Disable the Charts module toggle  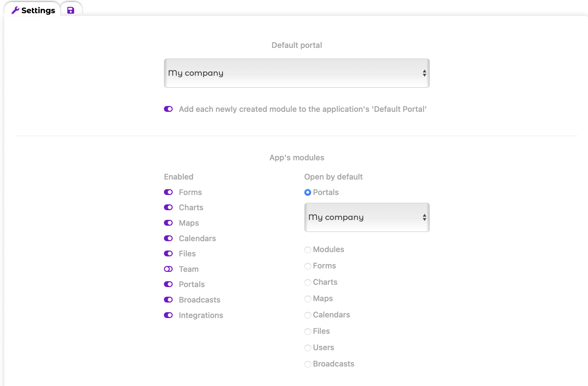[x=168, y=207]
